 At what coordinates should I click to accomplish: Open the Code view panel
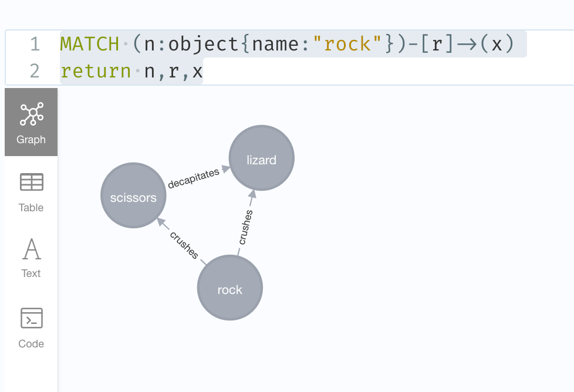point(31,326)
